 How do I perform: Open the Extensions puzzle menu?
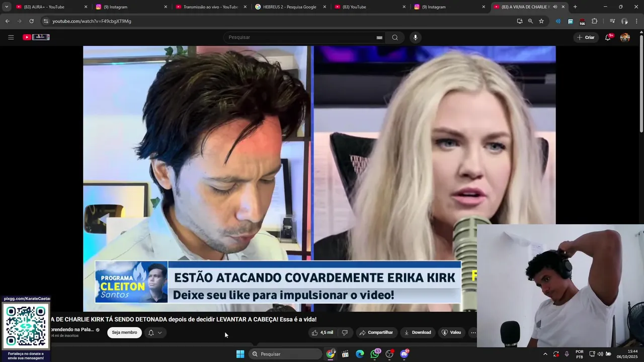pos(594,21)
